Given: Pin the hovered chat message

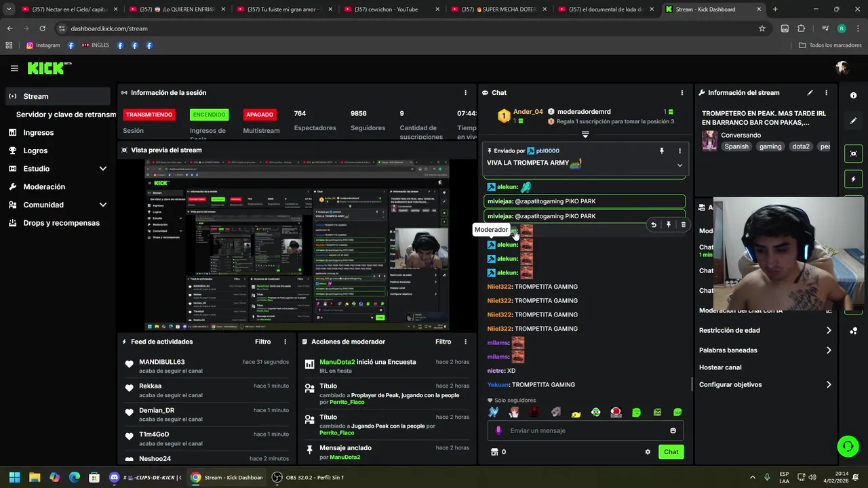Looking at the screenshot, I should pos(669,225).
